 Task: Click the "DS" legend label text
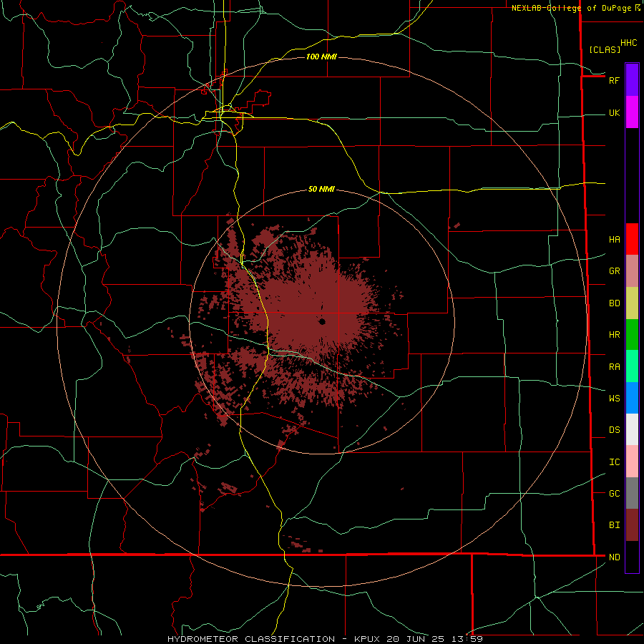(x=614, y=430)
